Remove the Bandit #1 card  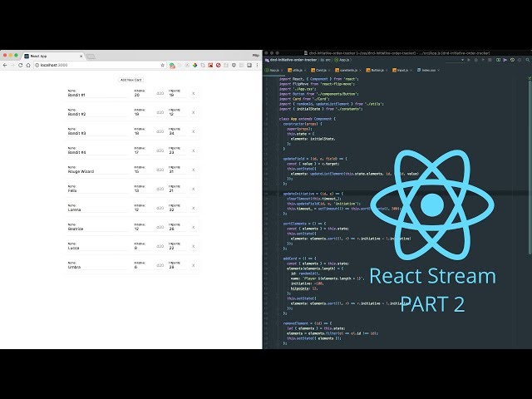point(194,93)
